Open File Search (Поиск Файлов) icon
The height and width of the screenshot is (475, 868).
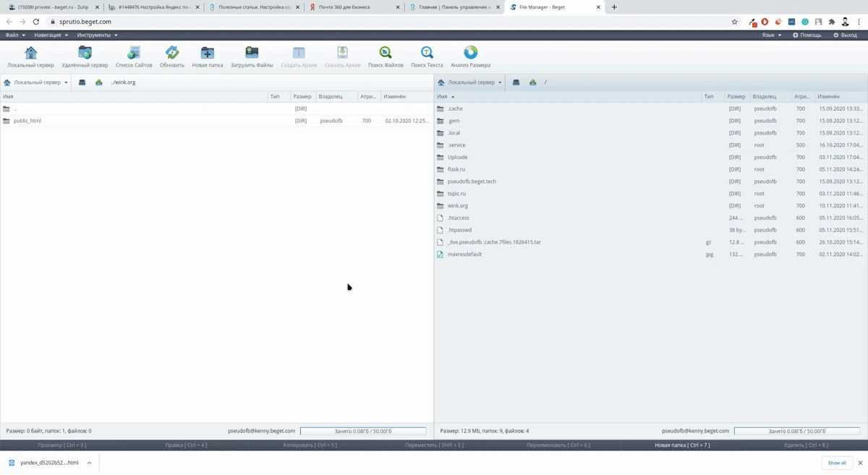[x=386, y=54]
